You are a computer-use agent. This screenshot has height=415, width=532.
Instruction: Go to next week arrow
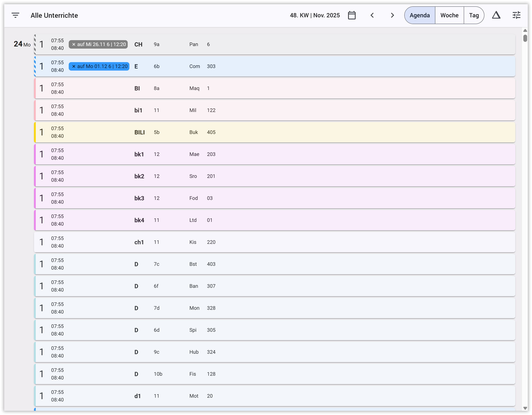[x=392, y=15]
